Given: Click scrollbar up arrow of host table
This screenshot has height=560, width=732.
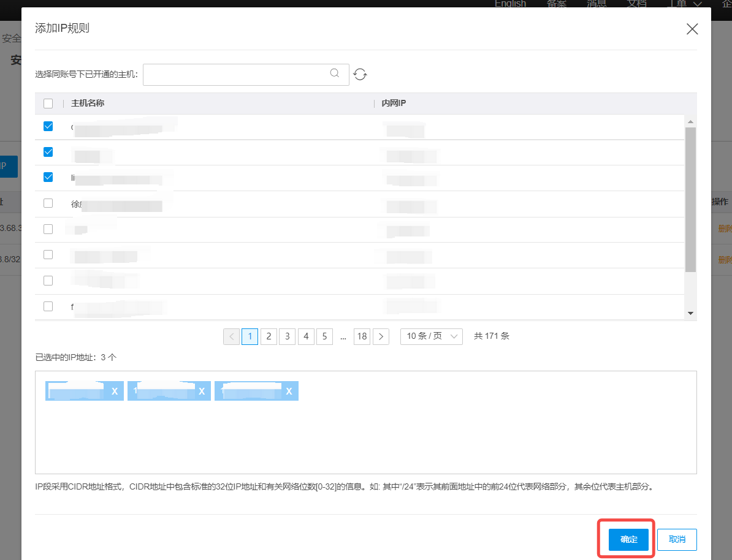Looking at the screenshot, I should pos(690,122).
